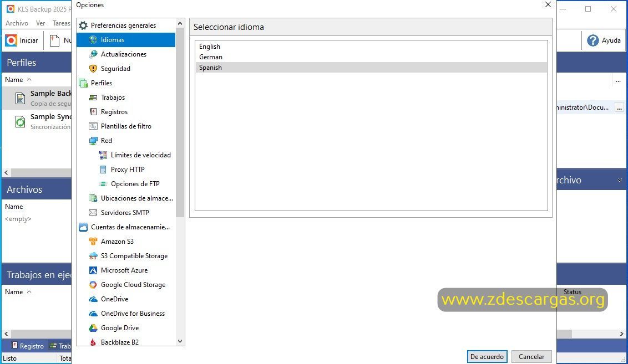Click the Amazon S3 icon

tap(93, 242)
